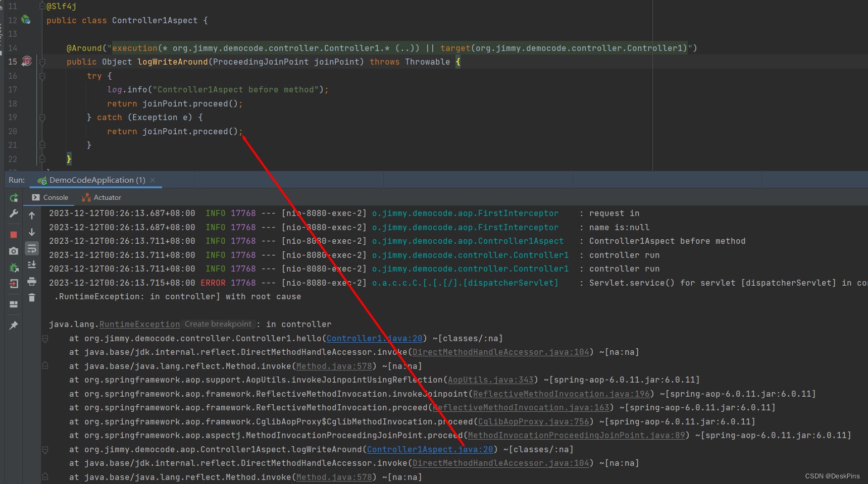Click the "Controller1Aspect before method" log message
Viewport: 868px width, 484px height.
[667, 241]
